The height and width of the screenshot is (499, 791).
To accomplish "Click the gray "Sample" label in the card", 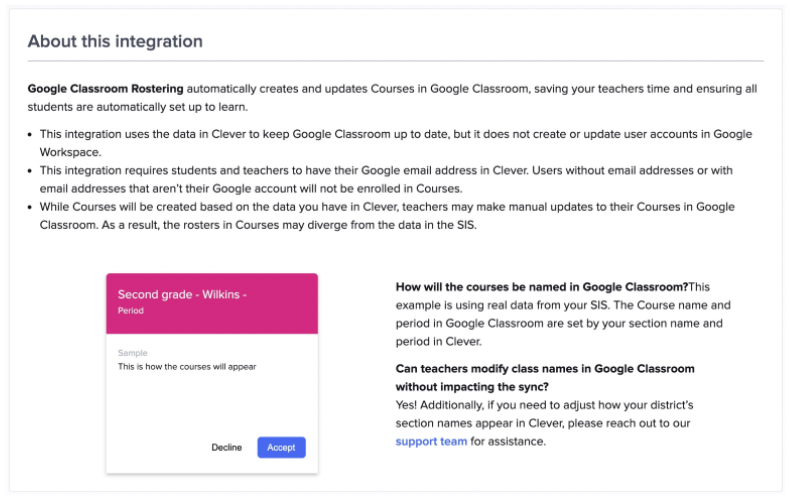I will (x=132, y=353).
